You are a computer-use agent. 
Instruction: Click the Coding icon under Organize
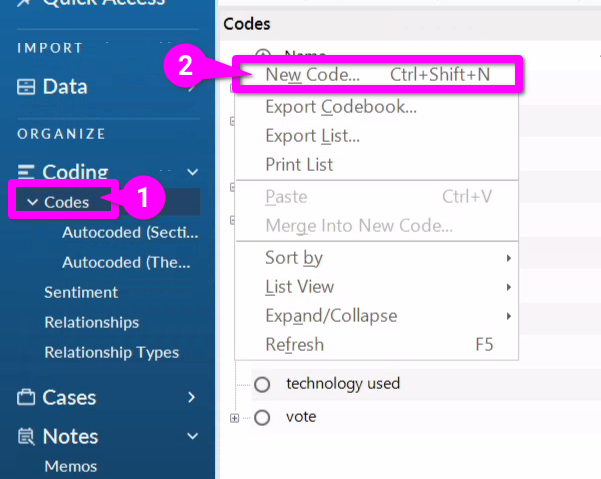pyautogui.click(x=27, y=172)
